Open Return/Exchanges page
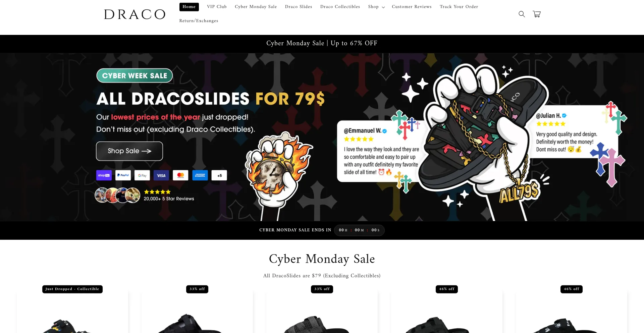This screenshot has height=333, width=644. pyautogui.click(x=199, y=21)
